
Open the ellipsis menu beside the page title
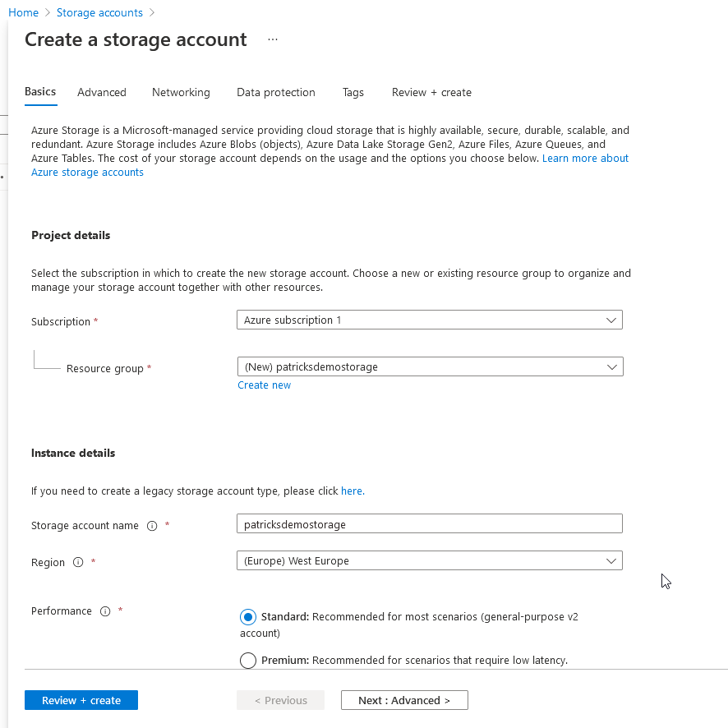pos(273,39)
